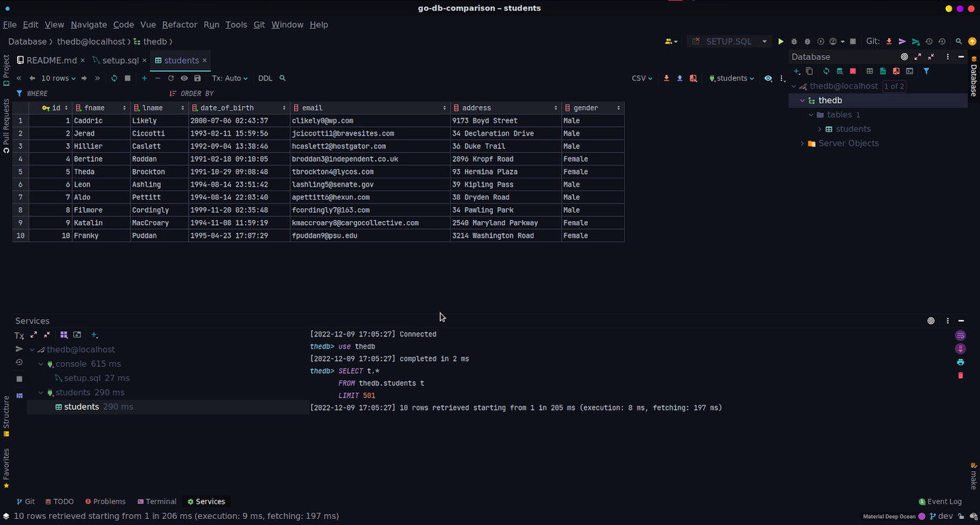Open the Material Deep Ocean theme switcher
980x525 pixels.
tap(890, 516)
